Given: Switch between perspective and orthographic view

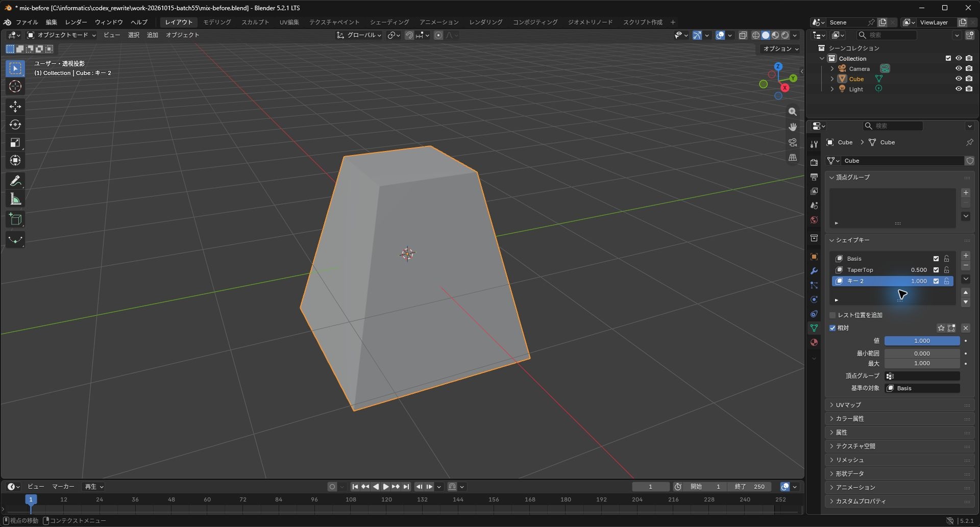Looking at the screenshot, I should pos(793,158).
